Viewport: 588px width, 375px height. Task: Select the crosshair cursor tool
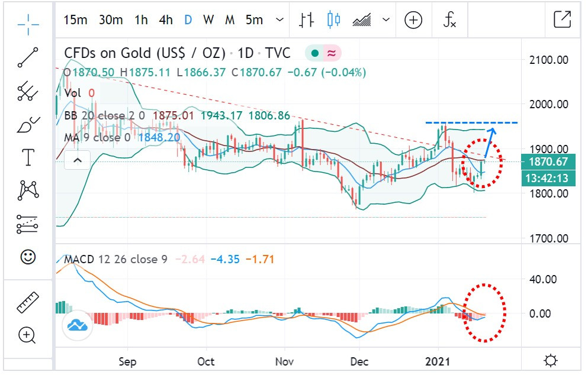tap(28, 22)
